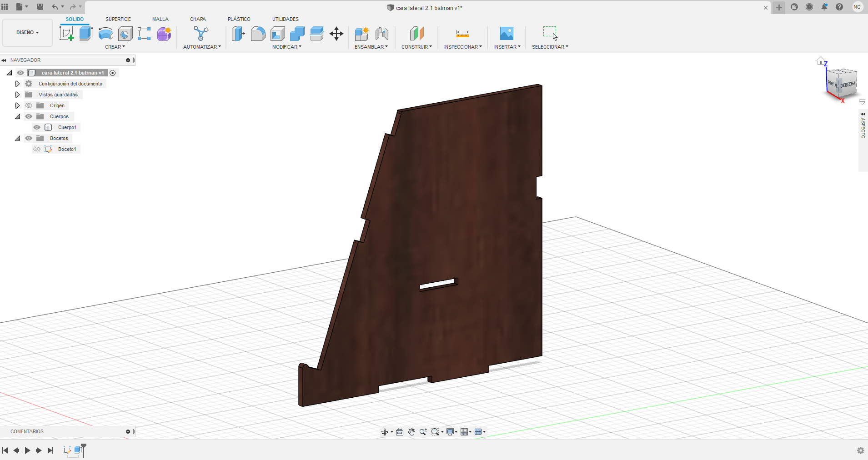Apply the Fillet tool

tap(258, 34)
